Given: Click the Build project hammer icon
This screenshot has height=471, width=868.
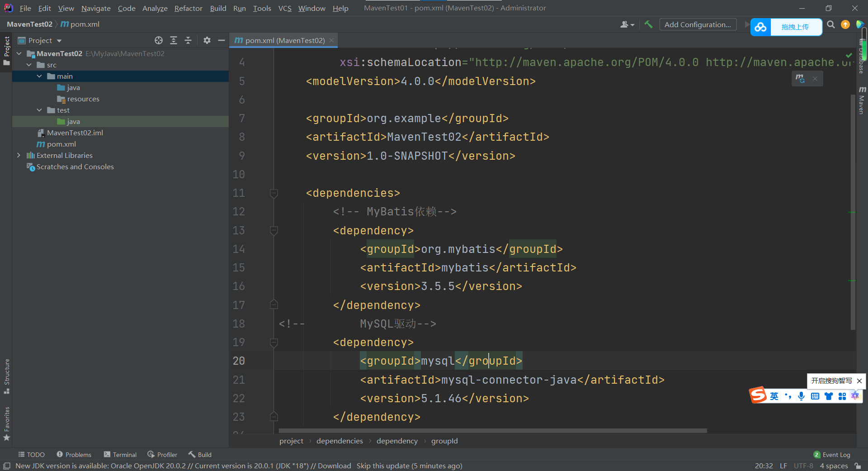Looking at the screenshot, I should pos(648,24).
